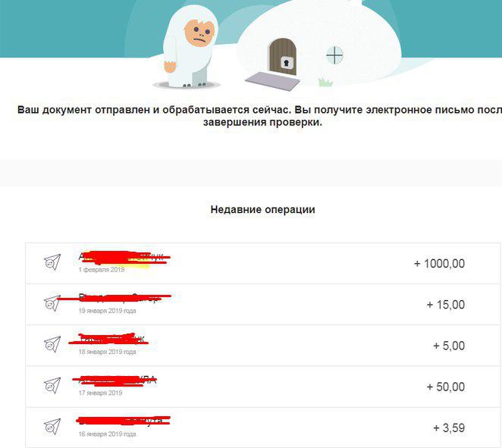Click the date 19 января 2019 года

[x=107, y=311]
